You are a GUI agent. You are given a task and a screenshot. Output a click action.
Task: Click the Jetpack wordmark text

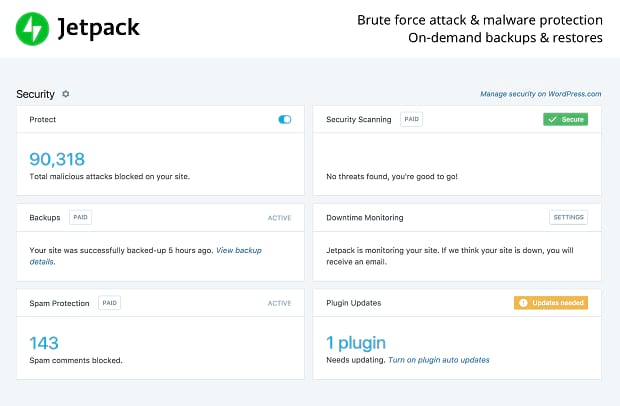click(x=98, y=28)
